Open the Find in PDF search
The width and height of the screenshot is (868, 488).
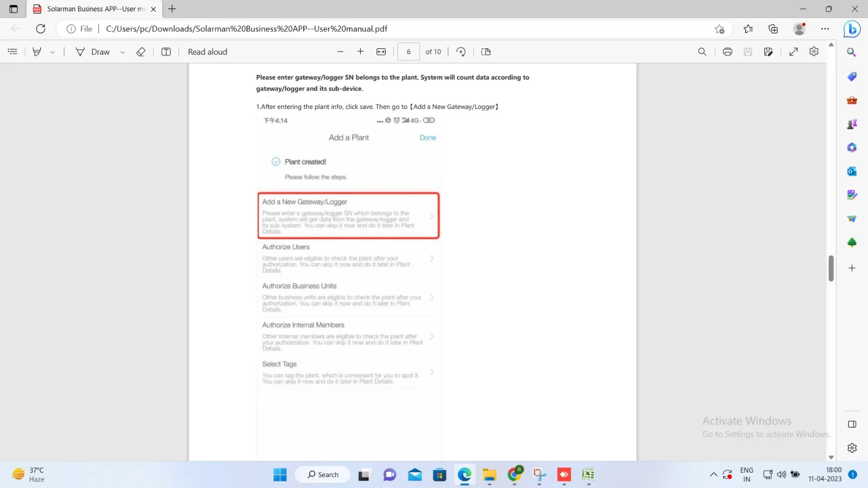pos(702,52)
